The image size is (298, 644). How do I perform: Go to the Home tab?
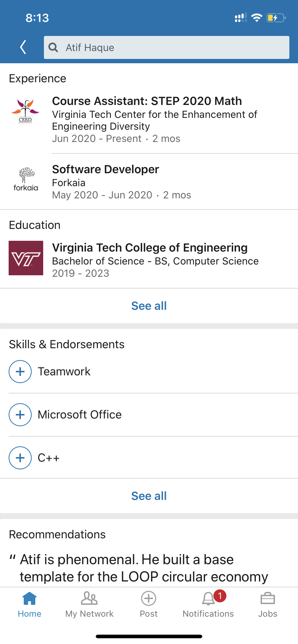point(30,604)
